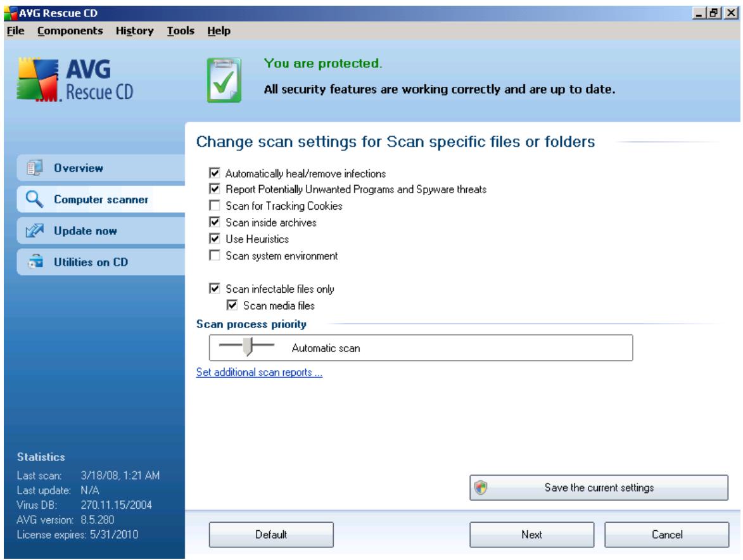This screenshot has height=560, width=743.
Task: Click the AVG version 8.5.280 value
Action: [97, 519]
